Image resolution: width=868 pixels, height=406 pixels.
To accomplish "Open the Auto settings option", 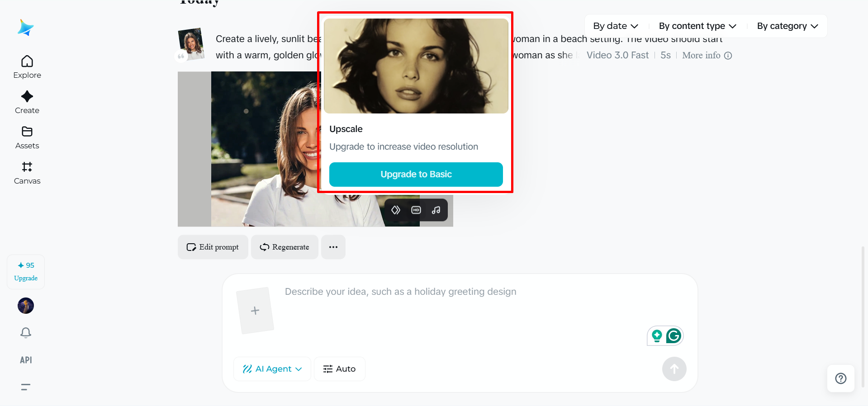I will point(340,369).
